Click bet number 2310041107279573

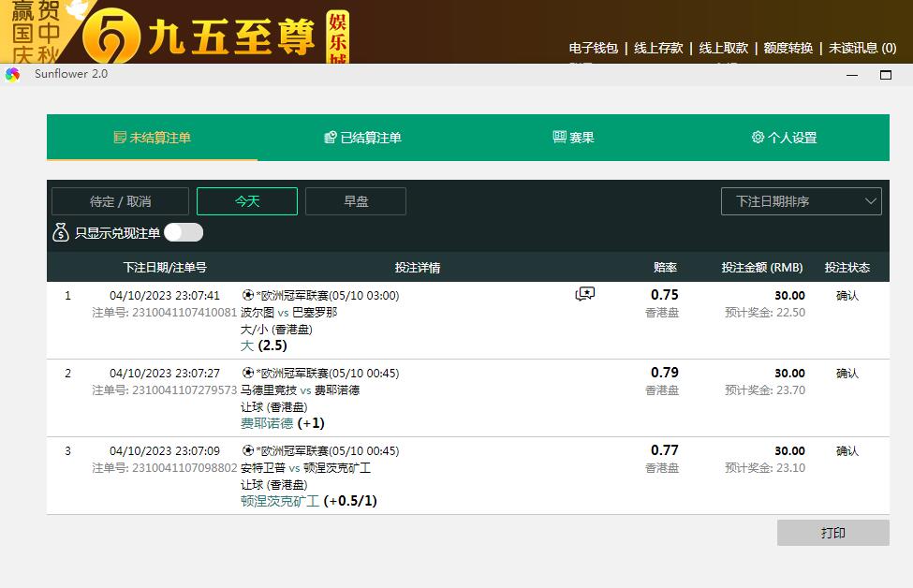pyautogui.click(x=184, y=390)
